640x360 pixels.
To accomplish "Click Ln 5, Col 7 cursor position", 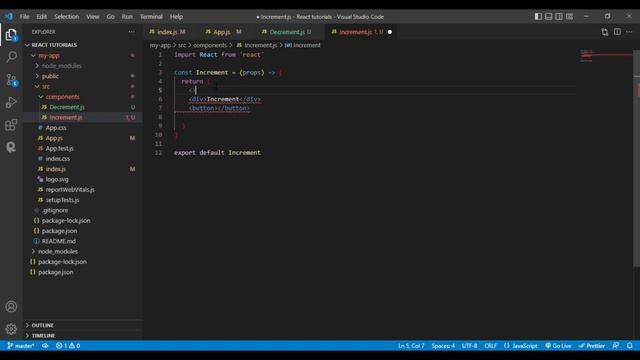I will point(411,346).
